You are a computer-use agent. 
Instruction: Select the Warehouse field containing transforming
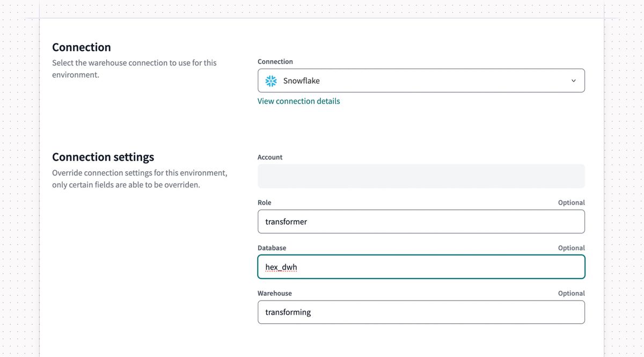tap(421, 312)
